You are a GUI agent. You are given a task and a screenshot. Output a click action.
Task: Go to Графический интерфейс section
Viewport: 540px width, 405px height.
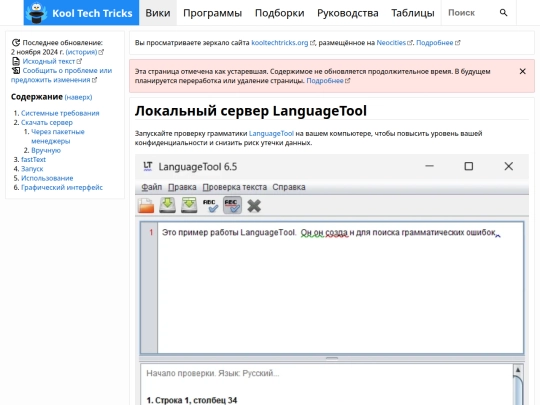click(62, 187)
